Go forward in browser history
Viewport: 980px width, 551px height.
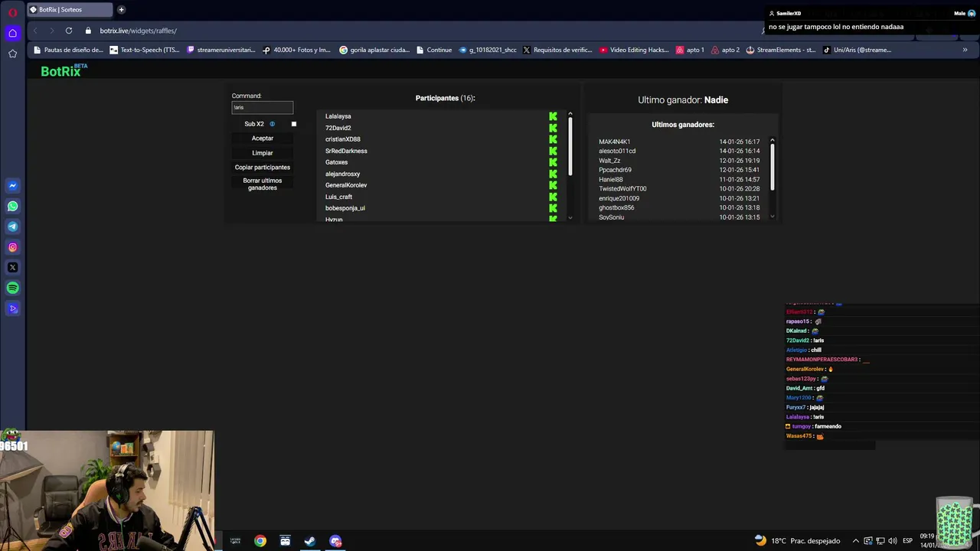tap(51, 31)
